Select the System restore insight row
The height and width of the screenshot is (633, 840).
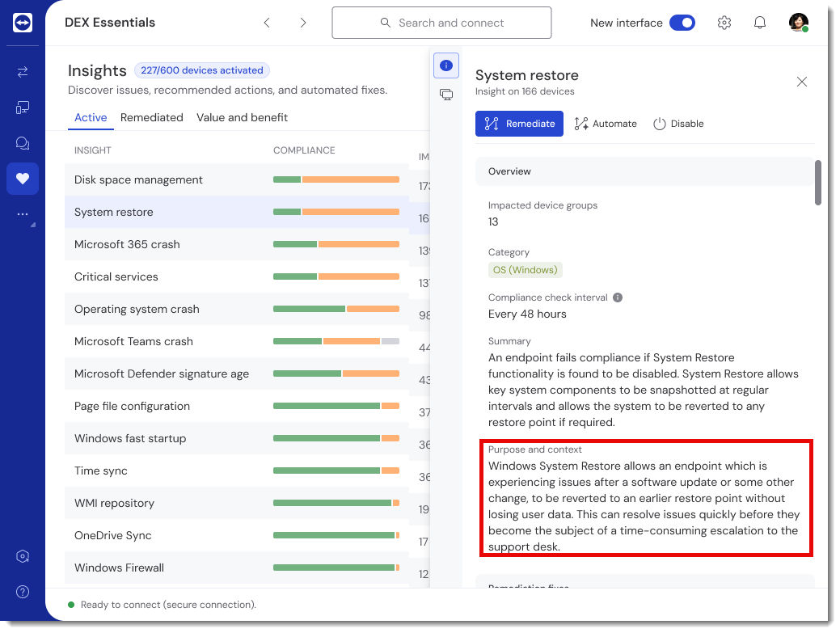[x=237, y=212]
